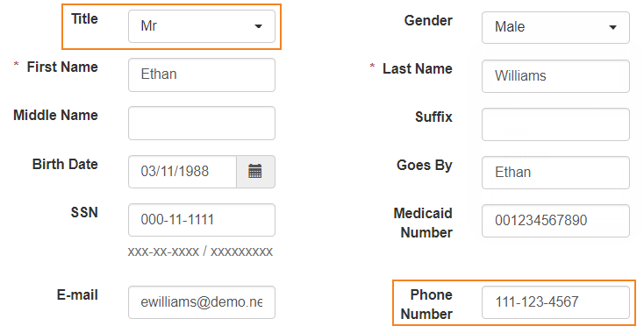Click the empty Suffix input box
Image resolution: width=644 pixels, height=333 pixels.
pyautogui.click(x=555, y=124)
